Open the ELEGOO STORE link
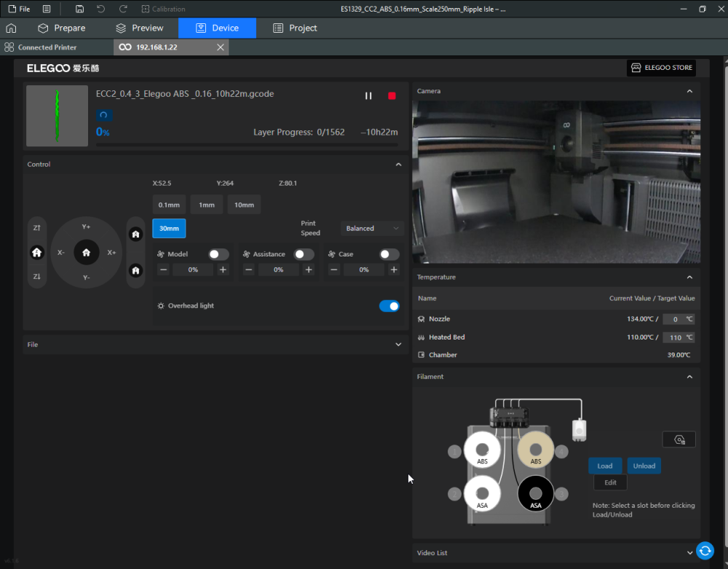The height and width of the screenshot is (569, 728). coord(661,68)
